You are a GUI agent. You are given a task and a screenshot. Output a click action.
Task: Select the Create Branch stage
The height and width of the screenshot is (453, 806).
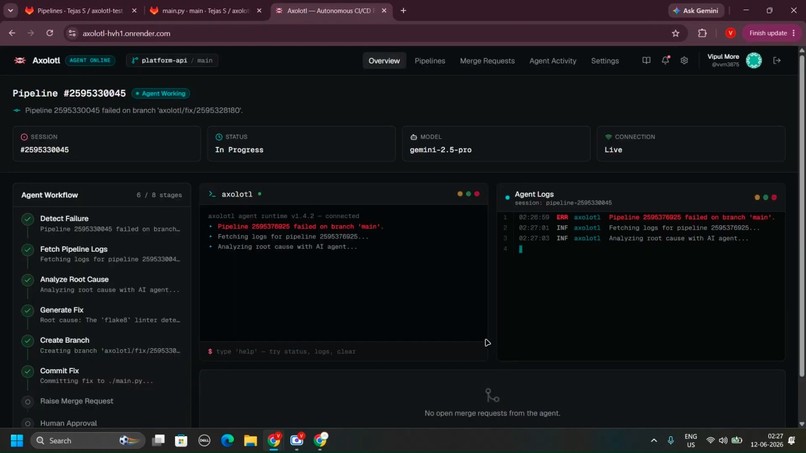[102, 345]
